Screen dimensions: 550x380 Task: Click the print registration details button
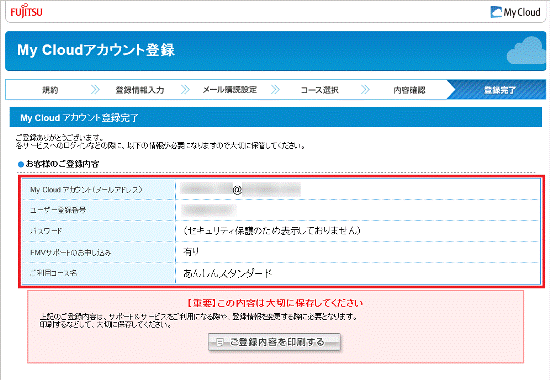(274, 342)
